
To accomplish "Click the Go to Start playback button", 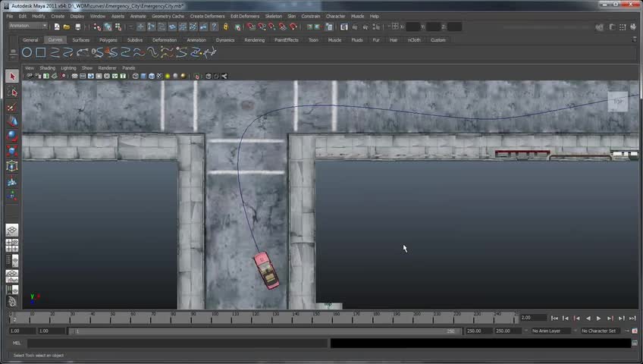I will point(554,318).
